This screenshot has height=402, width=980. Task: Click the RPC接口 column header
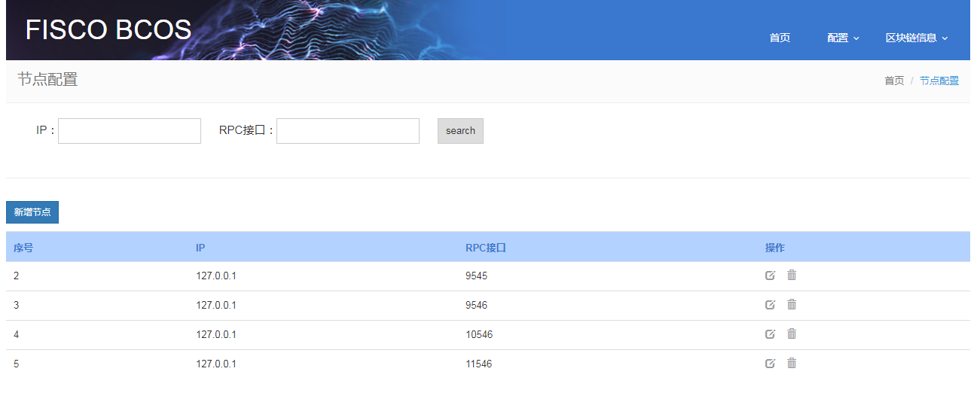coord(486,248)
